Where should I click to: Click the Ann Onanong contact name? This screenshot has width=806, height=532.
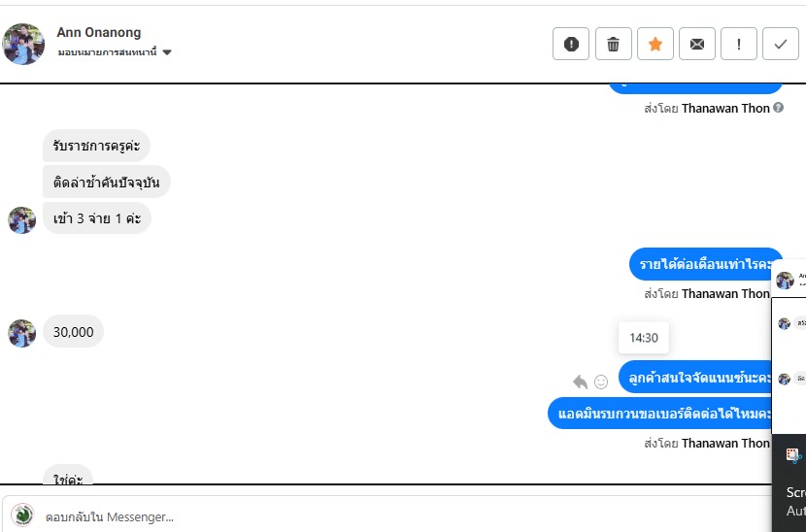click(x=99, y=32)
